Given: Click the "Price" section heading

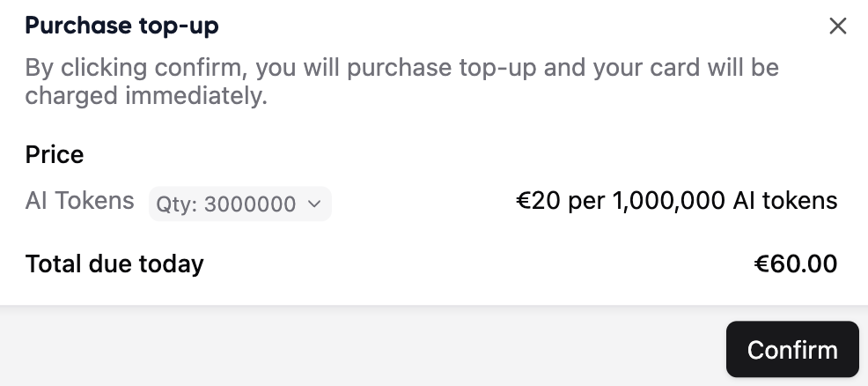Looking at the screenshot, I should [x=55, y=155].
